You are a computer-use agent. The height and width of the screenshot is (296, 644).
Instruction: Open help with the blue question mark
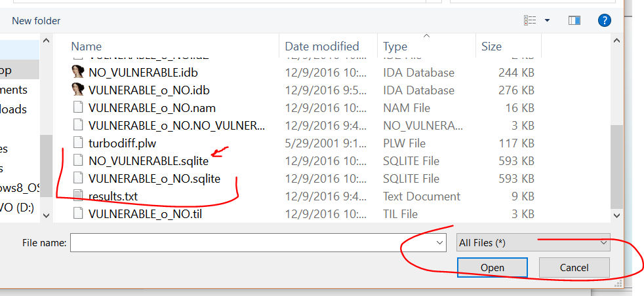[x=605, y=21]
